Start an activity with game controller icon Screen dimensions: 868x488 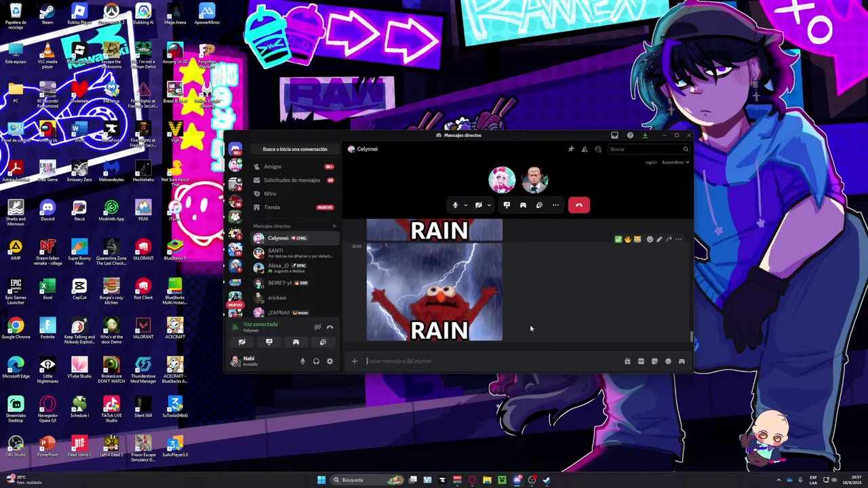click(523, 205)
